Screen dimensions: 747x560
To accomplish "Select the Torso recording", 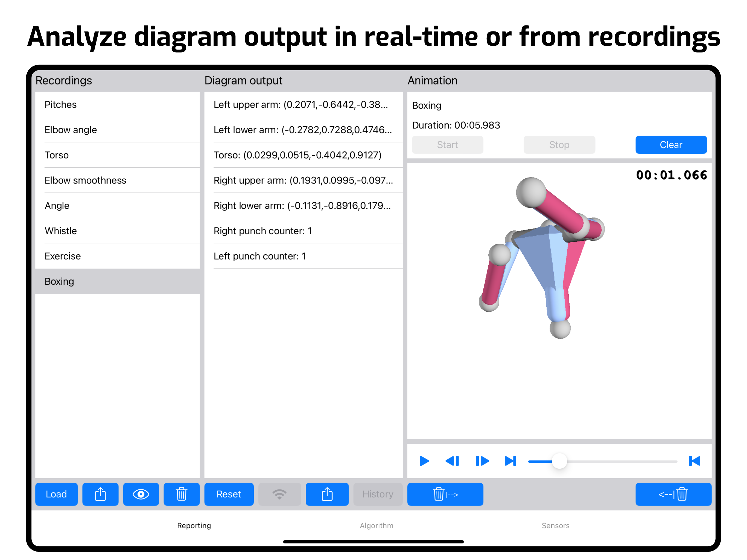I will 118,155.
